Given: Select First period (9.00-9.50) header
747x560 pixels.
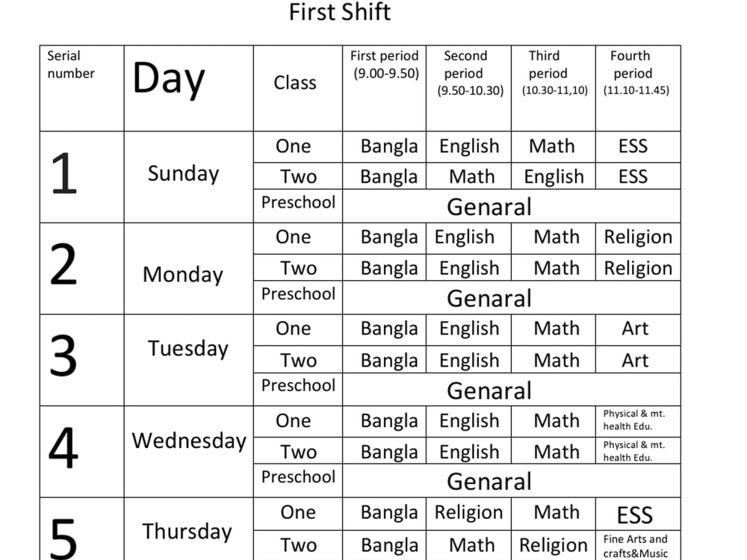Looking at the screenshot, I should 385,88.
